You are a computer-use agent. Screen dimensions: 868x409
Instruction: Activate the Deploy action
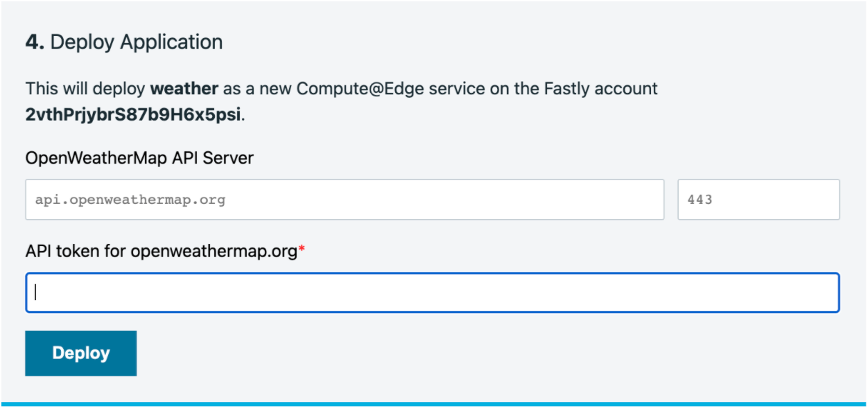pyautogui.click(x=80, y=353)
